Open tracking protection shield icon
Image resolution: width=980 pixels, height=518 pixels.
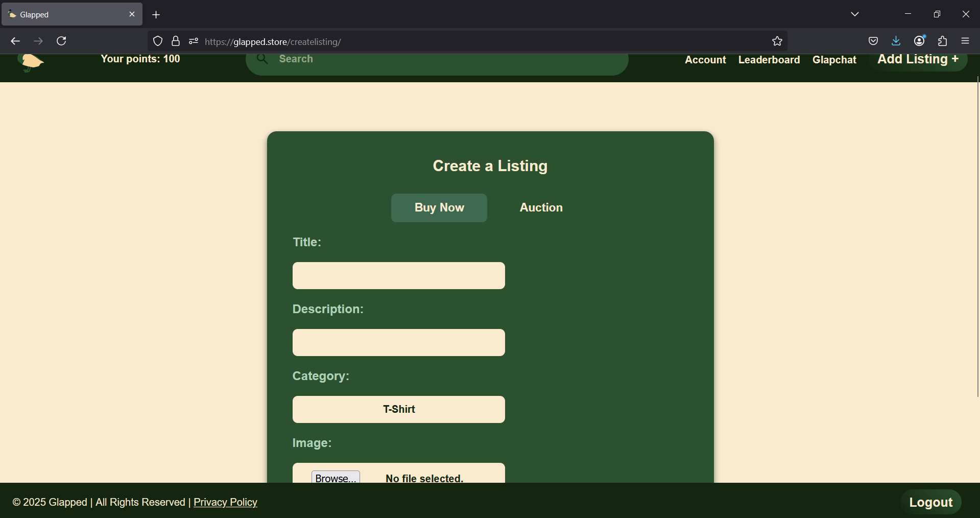[158, 41]
